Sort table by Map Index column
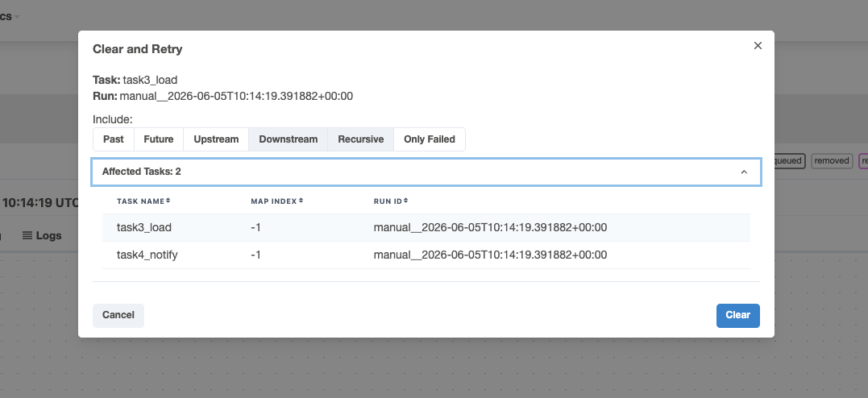868x398 pixels. click(x=277, y=201)
